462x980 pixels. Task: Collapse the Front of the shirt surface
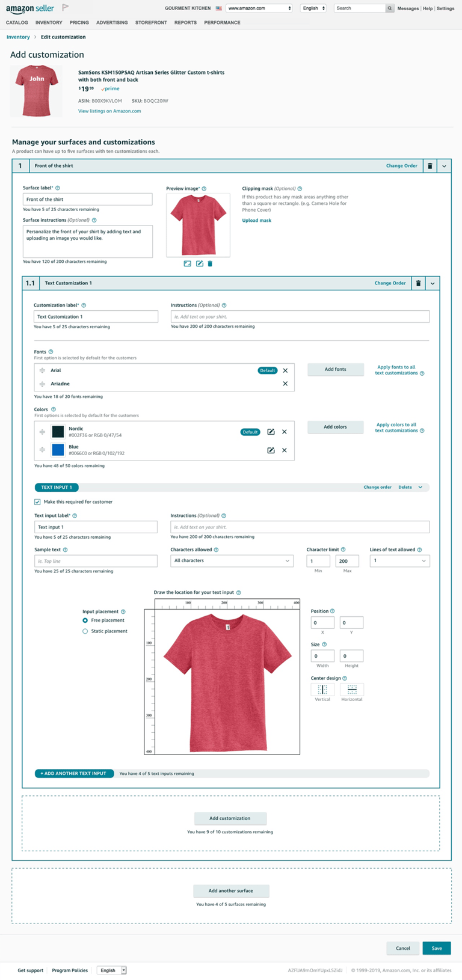tap(444, 166)
